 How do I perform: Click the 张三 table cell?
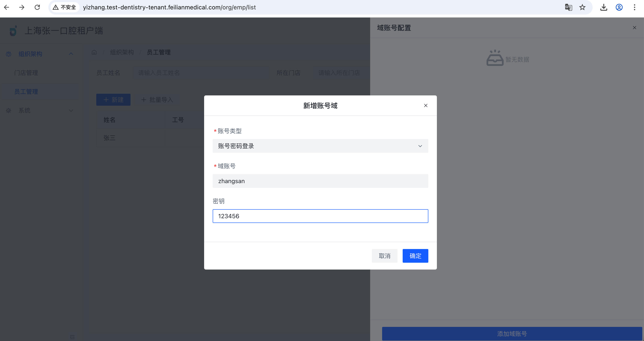click(x=131, y=138)
